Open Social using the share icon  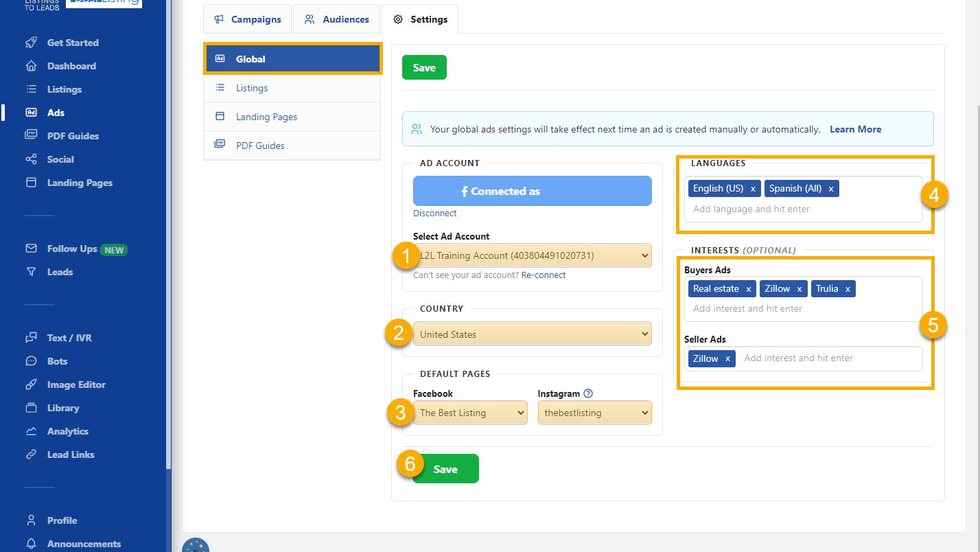[x=31, y=159]
